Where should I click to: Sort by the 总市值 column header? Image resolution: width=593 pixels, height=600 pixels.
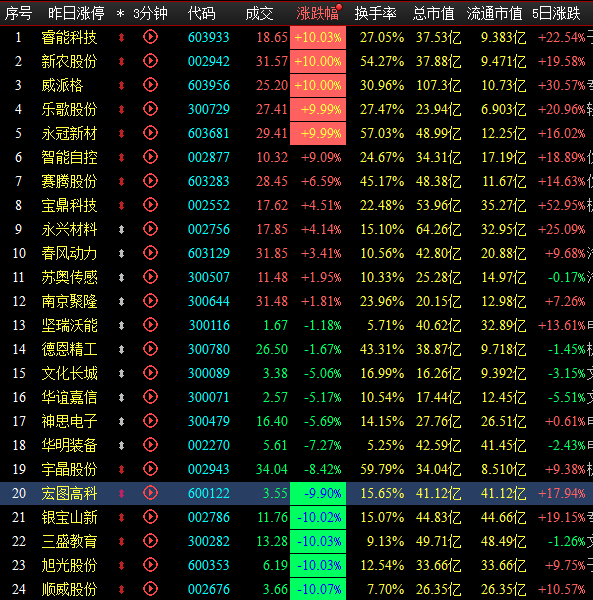tap(433, 14)
